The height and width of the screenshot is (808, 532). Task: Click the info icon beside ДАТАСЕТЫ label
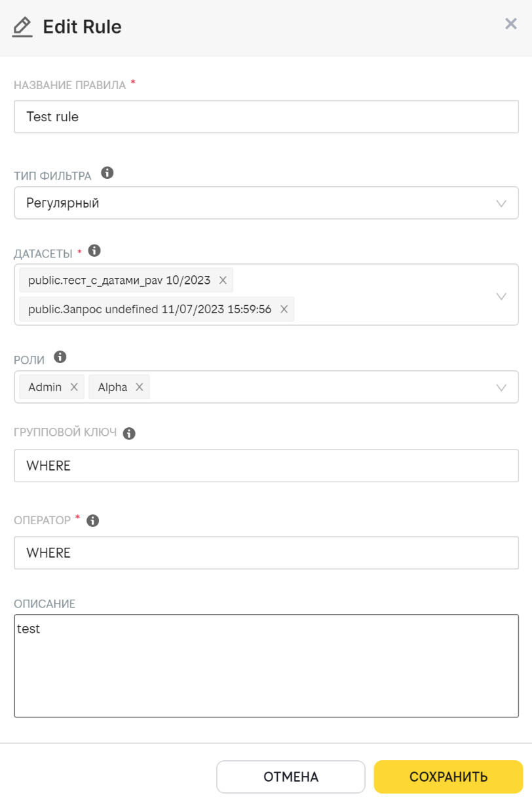(94, 251)
